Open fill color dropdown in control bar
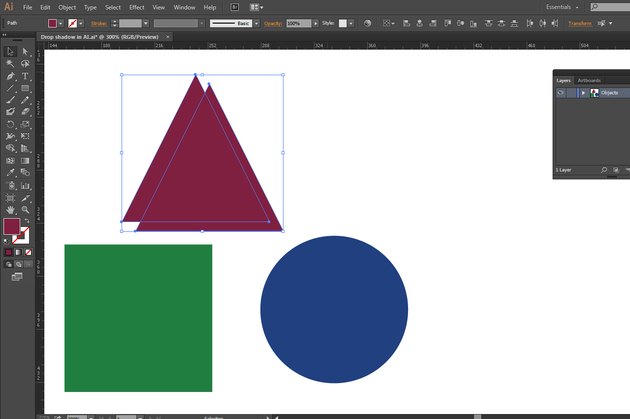This screenshot has width=630, height=419. tap(61, 23)
